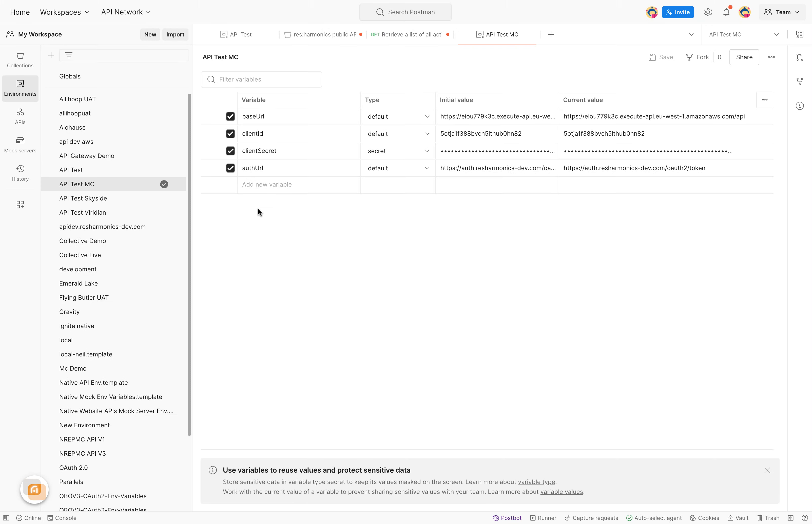Image resolution: width=812 pixels, height=524 pixels.
Task: Open the environment selector showing API Test MC
Action: coord(744,34)
